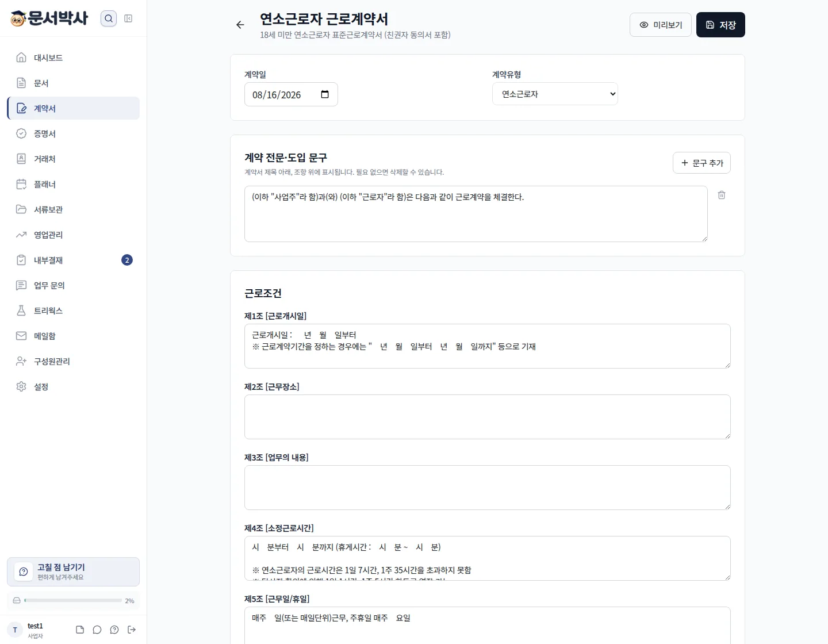The height and width of the screenshot is (644, 828).
Task: Click the search icon beside the logo
Action: coord(109,18)
